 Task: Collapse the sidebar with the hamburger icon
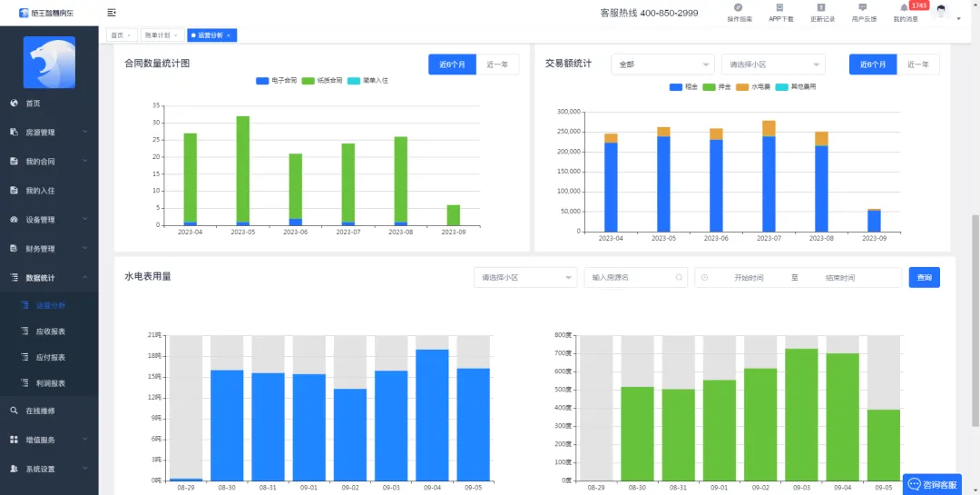111,13
